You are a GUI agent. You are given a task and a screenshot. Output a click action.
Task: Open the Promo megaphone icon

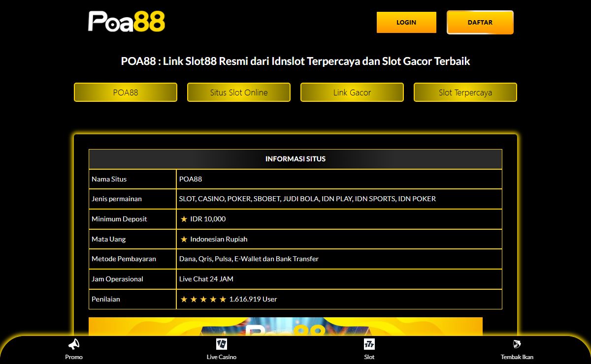(74, 344)
